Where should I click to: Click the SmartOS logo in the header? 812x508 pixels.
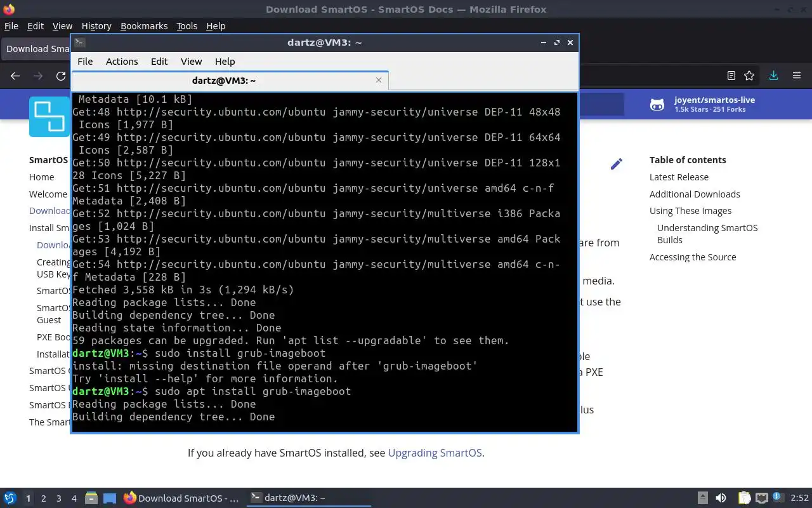point(49,117)
